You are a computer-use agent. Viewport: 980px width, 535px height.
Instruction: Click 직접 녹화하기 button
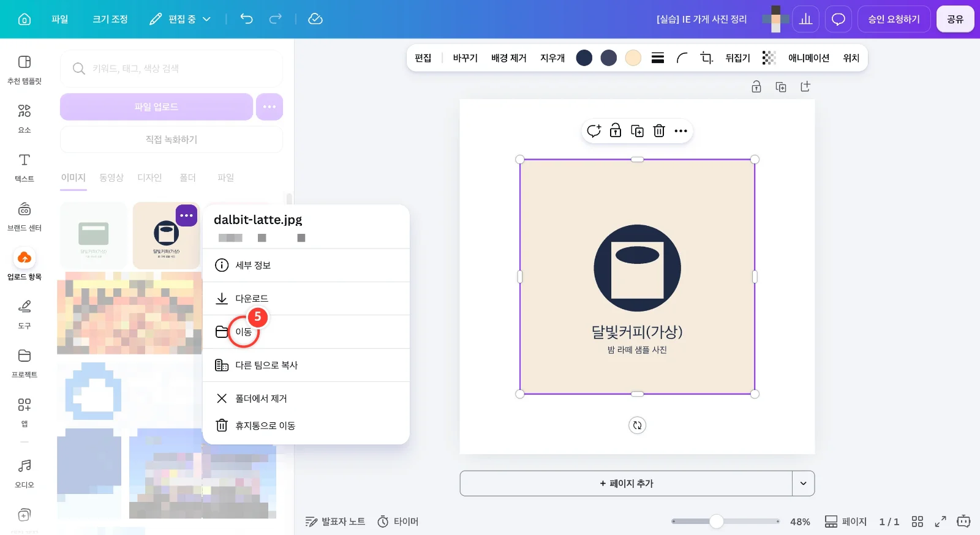171,140
